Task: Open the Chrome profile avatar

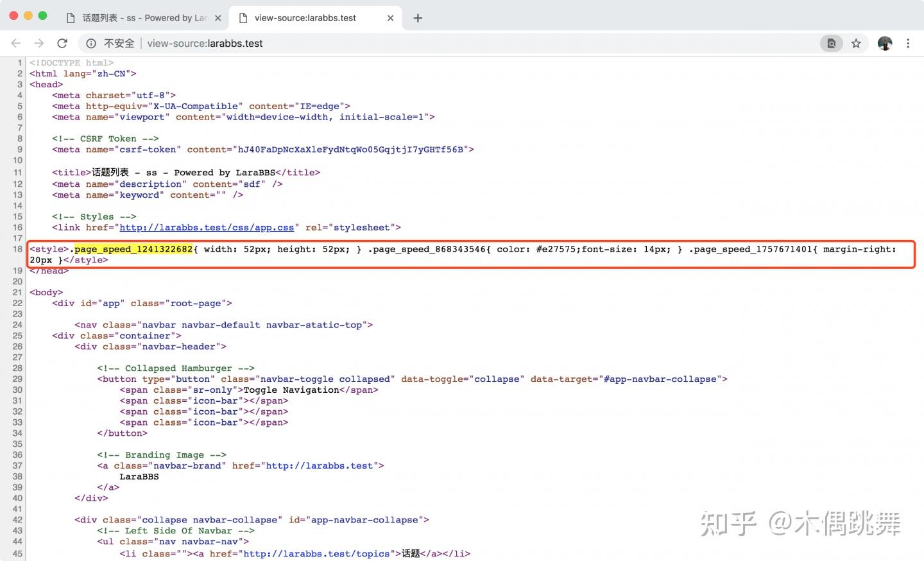Action: (x=884, y=43)
